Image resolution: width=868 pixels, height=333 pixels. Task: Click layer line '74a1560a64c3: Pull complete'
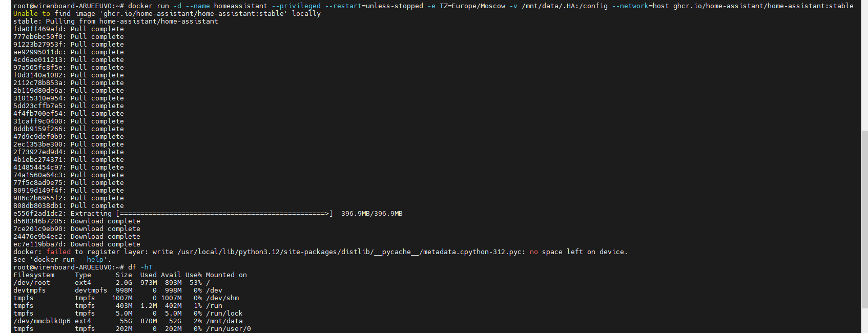[x=69, y=175]
